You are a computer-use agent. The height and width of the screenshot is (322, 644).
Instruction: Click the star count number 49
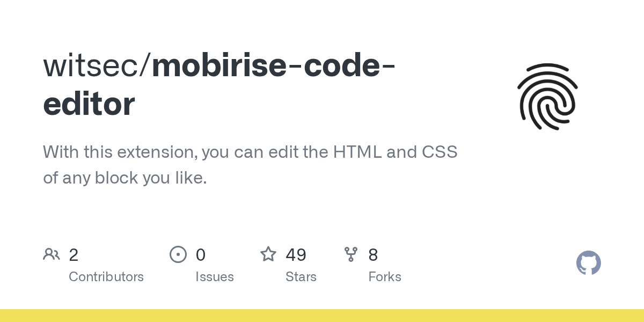[296, 254]
